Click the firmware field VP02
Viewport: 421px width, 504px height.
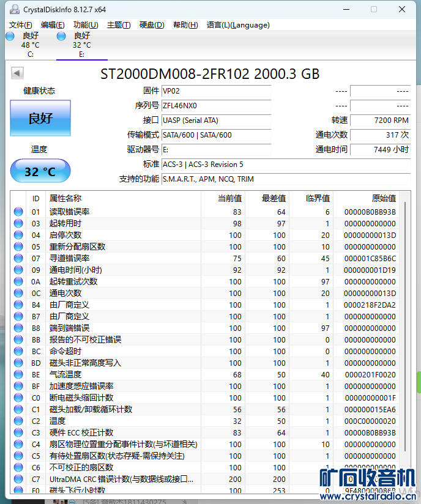click(216, 91)
